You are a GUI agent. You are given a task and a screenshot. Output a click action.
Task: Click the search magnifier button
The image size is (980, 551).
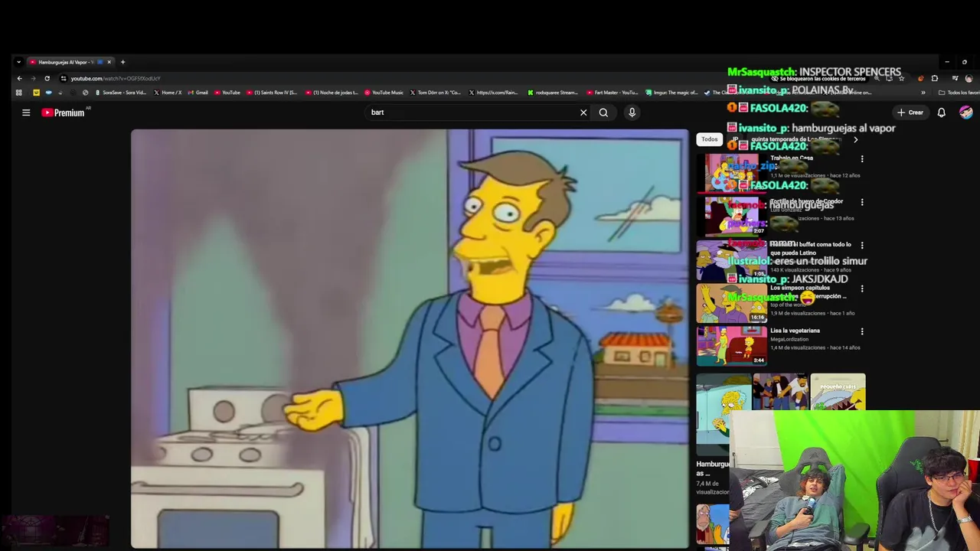pyautogui.click(x=603, y=112)
